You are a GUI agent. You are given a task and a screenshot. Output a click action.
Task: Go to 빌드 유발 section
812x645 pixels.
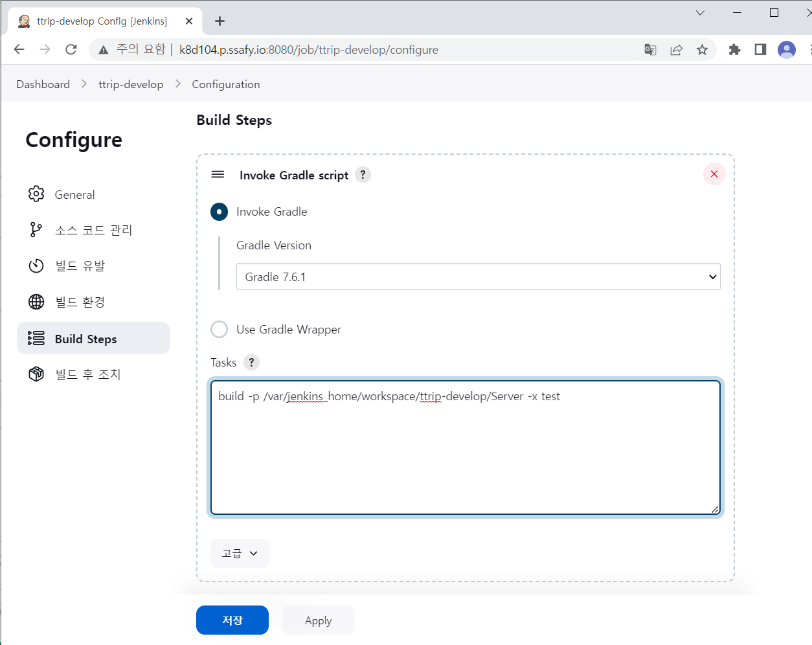(x=93, y=266)
